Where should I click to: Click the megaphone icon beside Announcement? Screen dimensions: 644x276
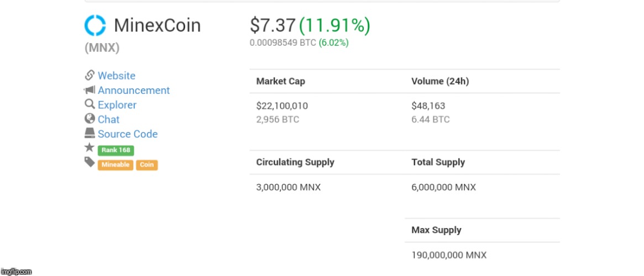(x=90, y=90)
